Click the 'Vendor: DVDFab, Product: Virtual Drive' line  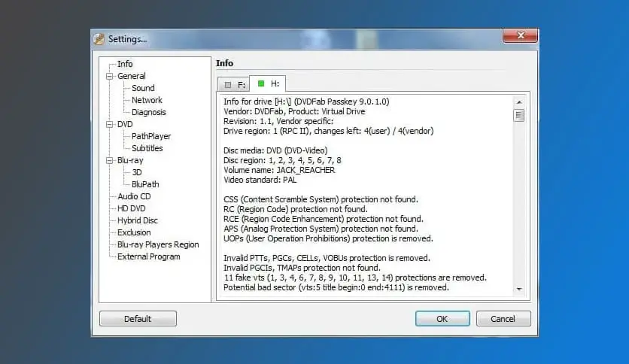click(294, 111)
